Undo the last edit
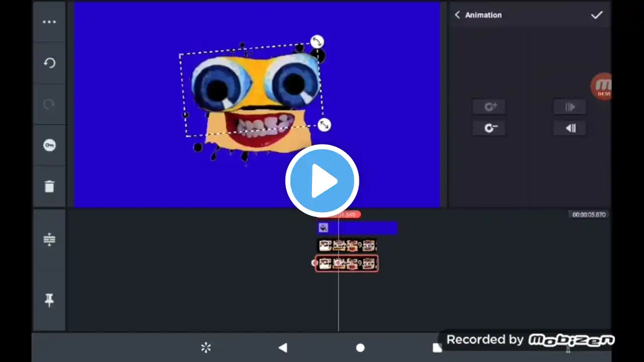This screenshot has height=362, width=644. click(x=49, y=63)
